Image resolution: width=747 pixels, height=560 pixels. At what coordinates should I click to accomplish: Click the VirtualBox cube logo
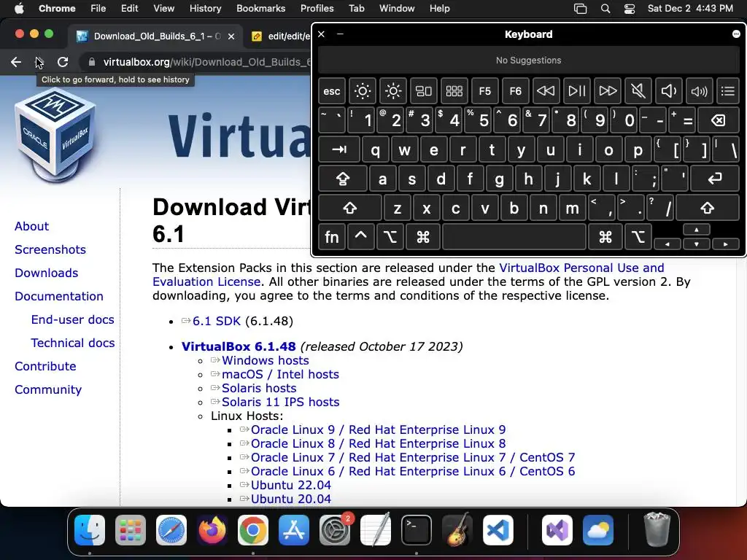(55, 135)
